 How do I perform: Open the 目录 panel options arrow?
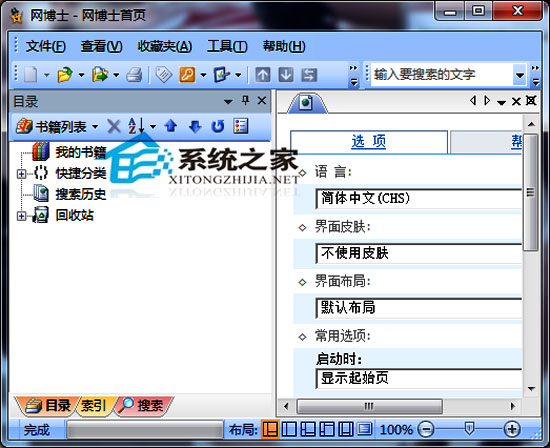(228, 102)
